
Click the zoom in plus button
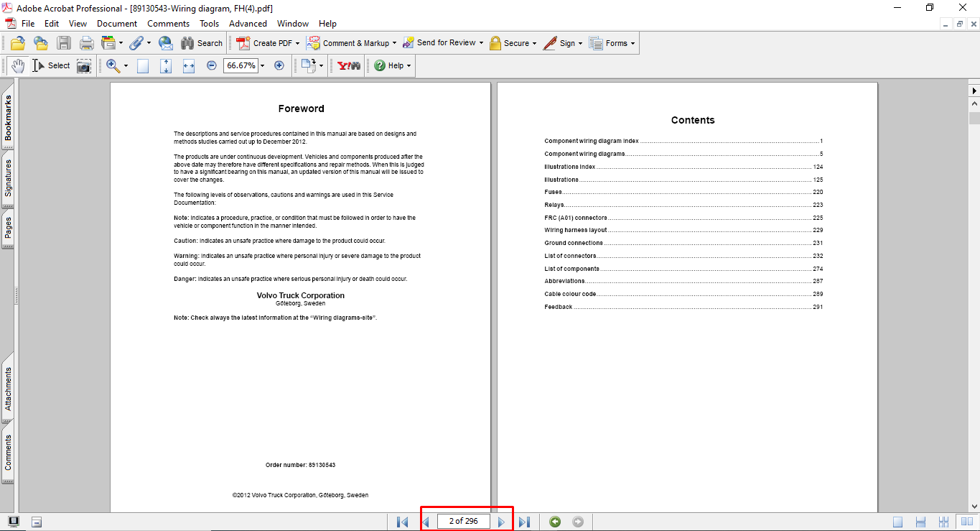click(x=279, y=65)
